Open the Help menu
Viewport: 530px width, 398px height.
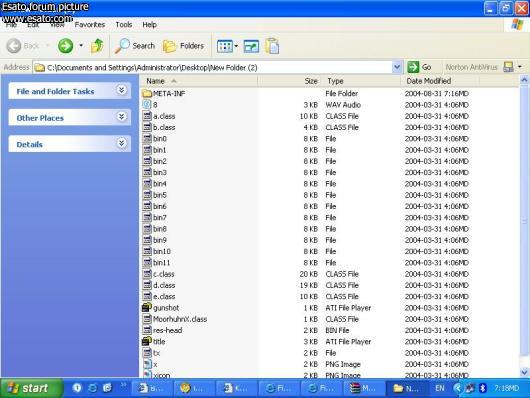click(149, 25)
